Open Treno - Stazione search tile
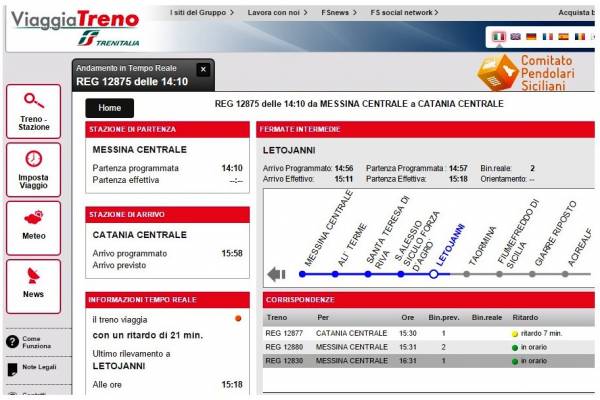Viewport: 600px width, 400px height. click(34, 111)
